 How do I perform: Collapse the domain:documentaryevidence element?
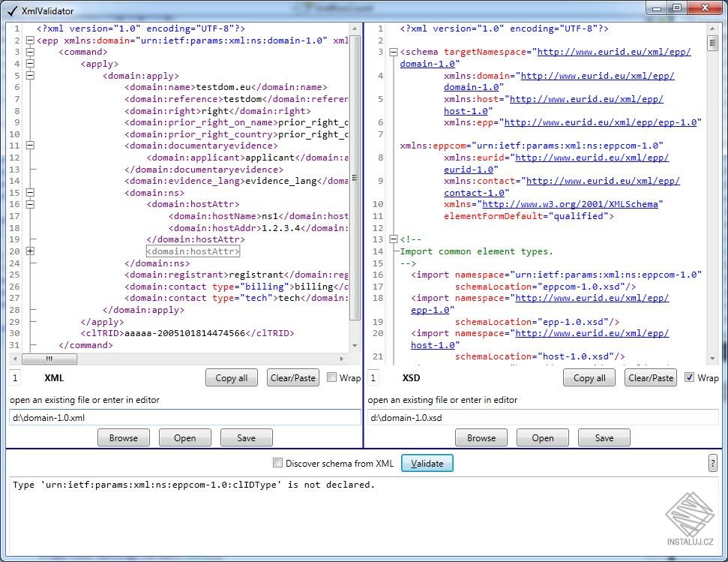pyautogui.click(x=31, y=146)
